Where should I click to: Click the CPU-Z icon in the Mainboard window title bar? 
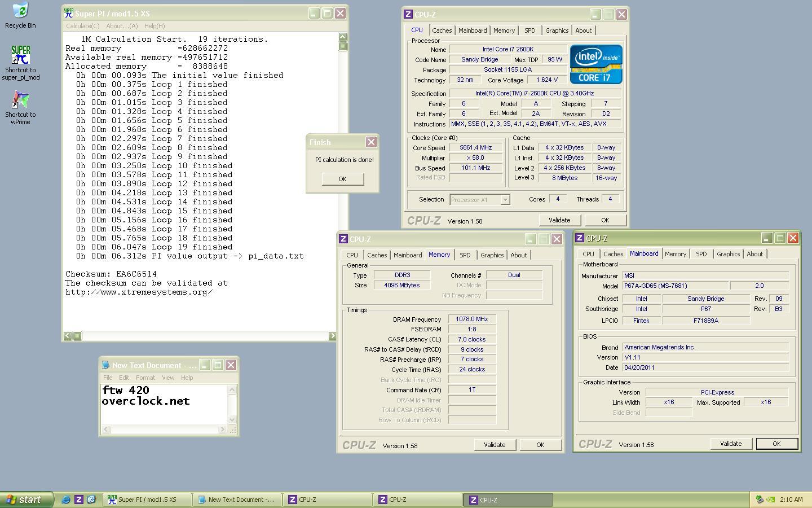(x=579, y=238)
